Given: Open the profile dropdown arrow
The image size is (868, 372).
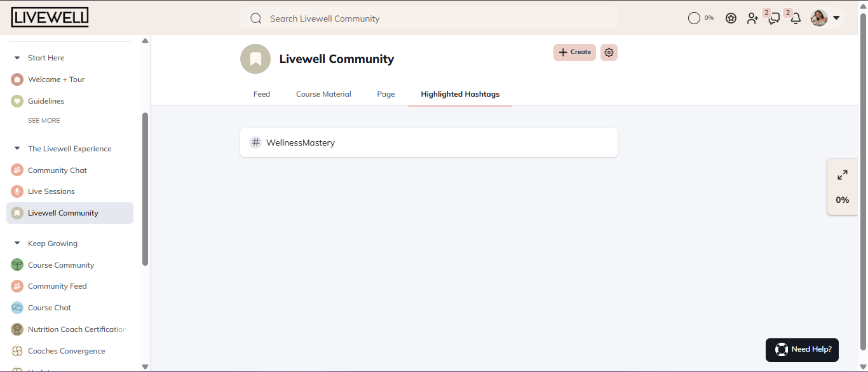Looking at the screenshot, I should point(836,18).
